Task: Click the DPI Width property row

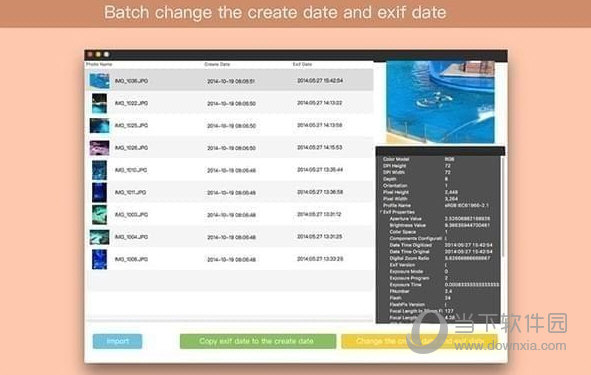Action: click(440, 173)
